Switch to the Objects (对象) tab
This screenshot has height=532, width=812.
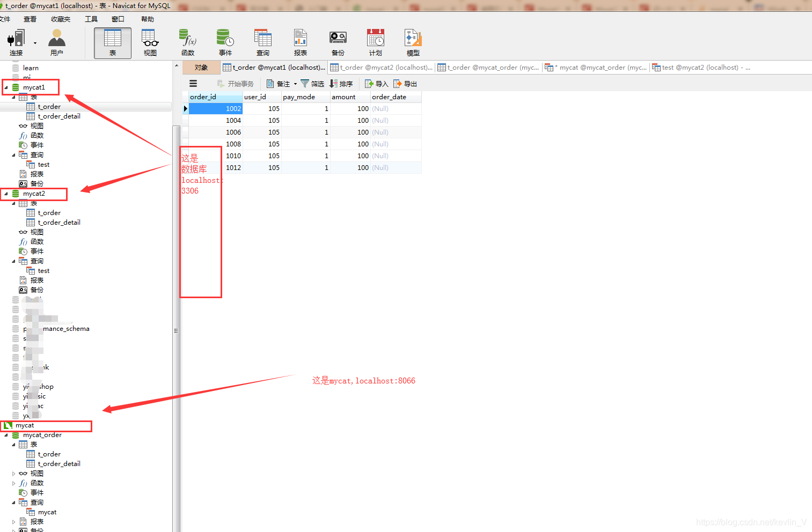click(201, 68)
